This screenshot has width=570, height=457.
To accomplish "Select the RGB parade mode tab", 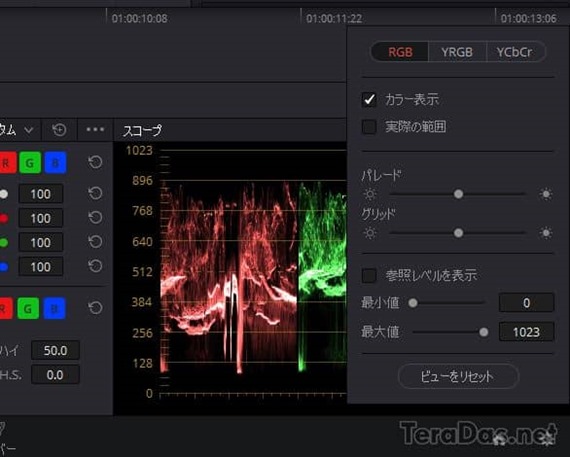I will pos(400,52).
